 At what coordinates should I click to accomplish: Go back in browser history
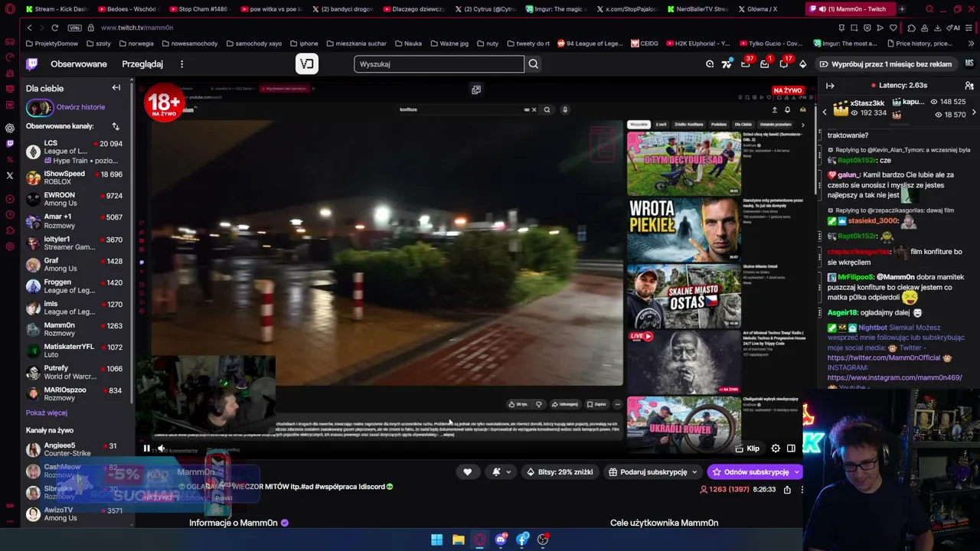[x=29, y=28]
